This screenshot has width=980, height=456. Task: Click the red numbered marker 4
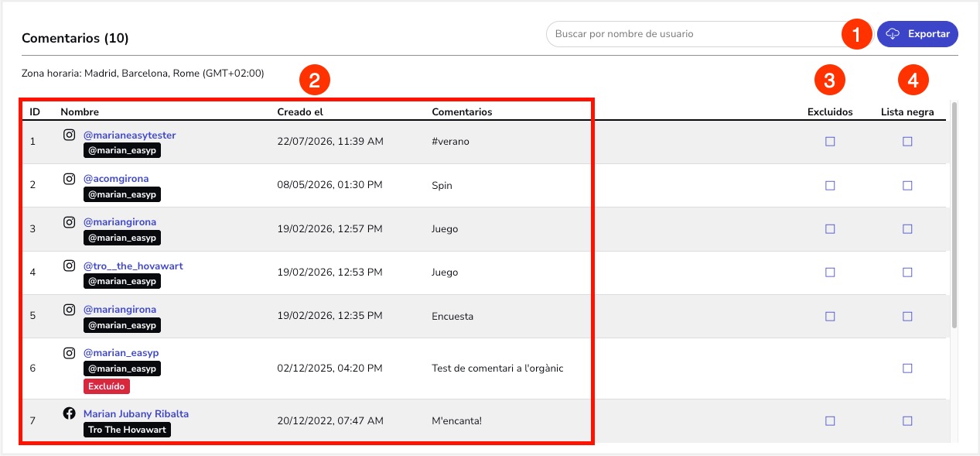tap(913, 80)
